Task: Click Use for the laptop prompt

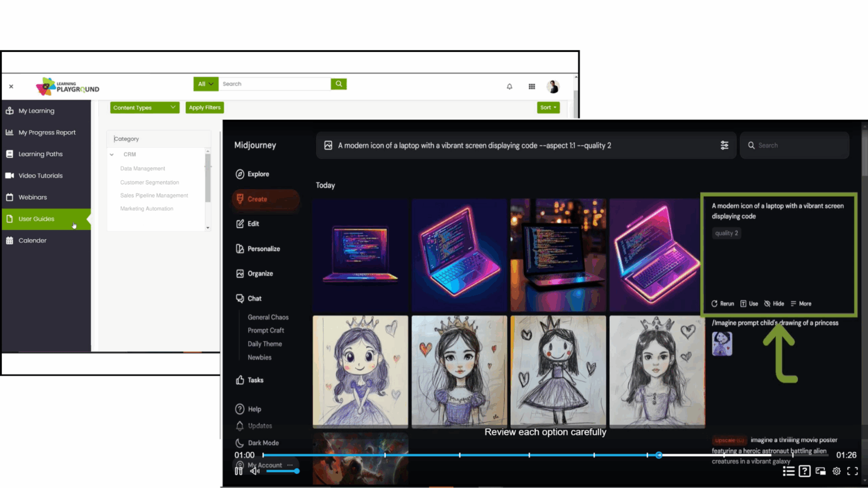Action: click(749, 303)
